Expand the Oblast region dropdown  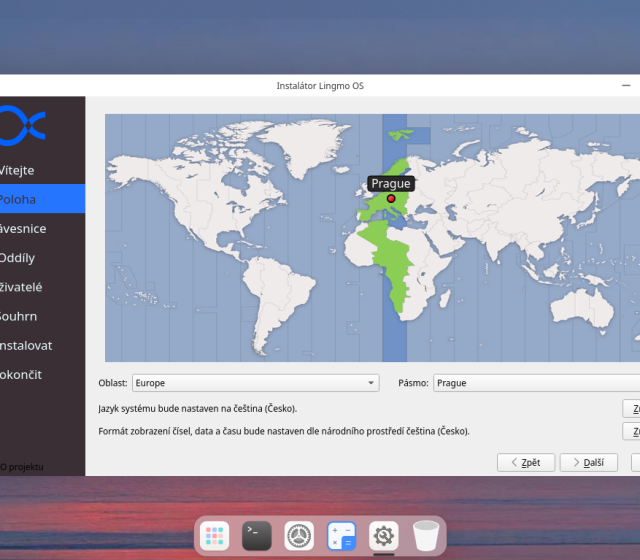click(256, 383)
